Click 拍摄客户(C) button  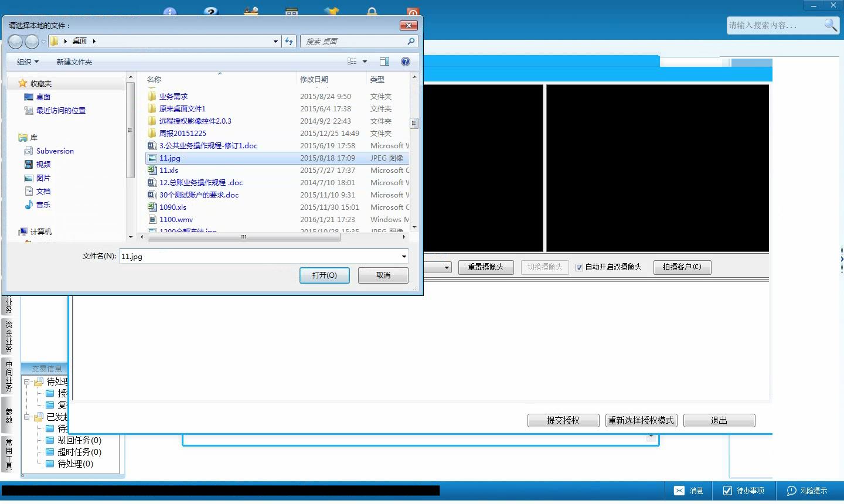pyautogui.click(x=682, y=267)
